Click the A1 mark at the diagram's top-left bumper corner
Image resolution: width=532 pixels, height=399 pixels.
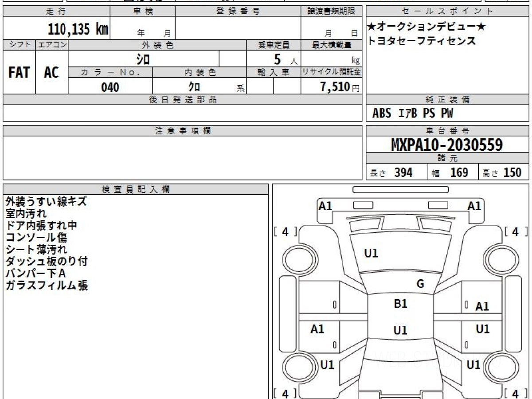(325, 206)
